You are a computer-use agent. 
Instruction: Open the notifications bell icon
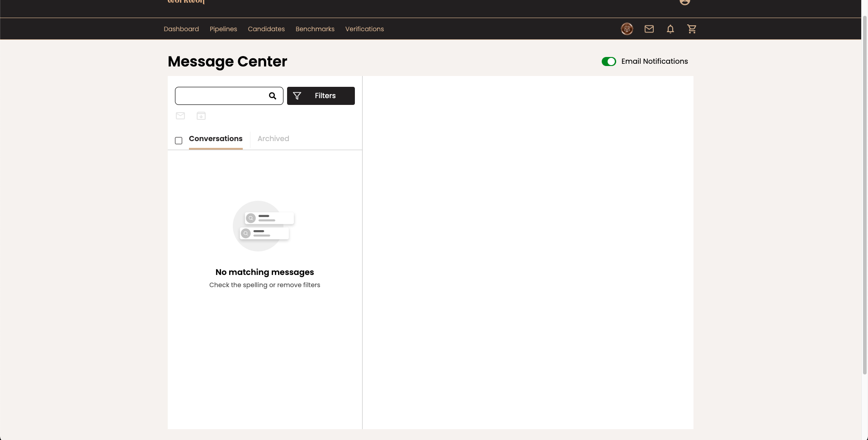[670, 29]
